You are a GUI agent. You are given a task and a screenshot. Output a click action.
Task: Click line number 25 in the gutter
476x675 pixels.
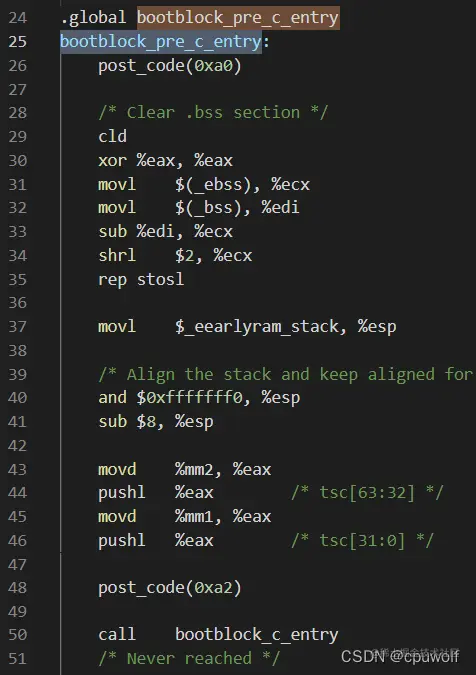18,42
